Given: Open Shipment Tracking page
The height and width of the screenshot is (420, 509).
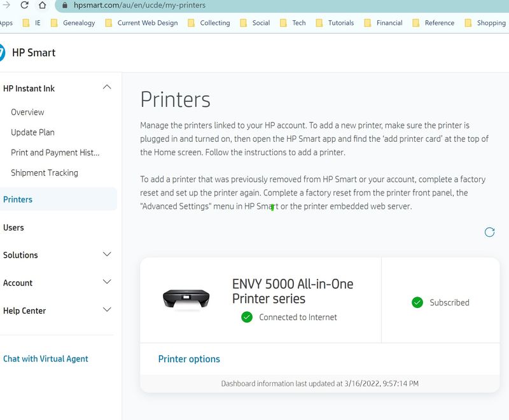Looking at the screenshot, I should click(45, 172).
